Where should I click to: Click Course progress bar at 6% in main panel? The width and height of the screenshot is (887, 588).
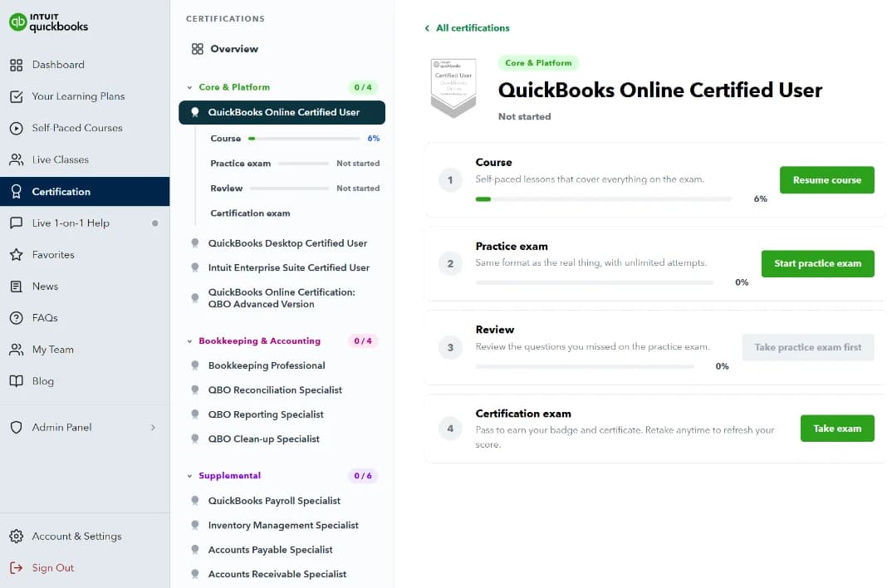pyautogui.click(x=603, y=199)
